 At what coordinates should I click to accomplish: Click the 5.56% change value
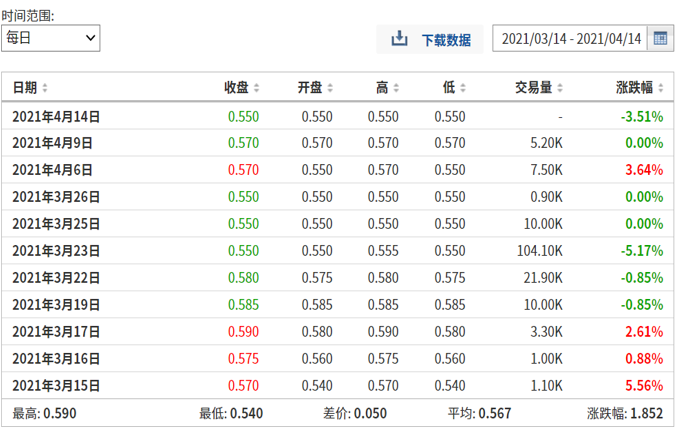pyautogui.click(x=644, y=386)
